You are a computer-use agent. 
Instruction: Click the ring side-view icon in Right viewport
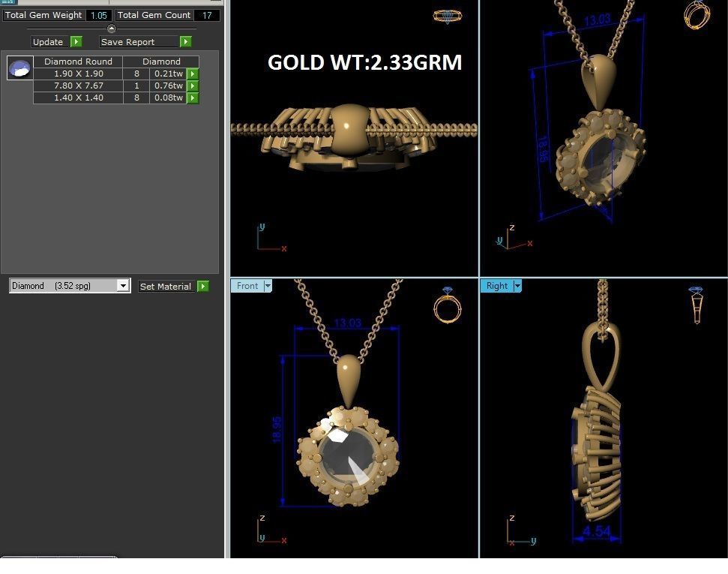(x=697, y=305)
